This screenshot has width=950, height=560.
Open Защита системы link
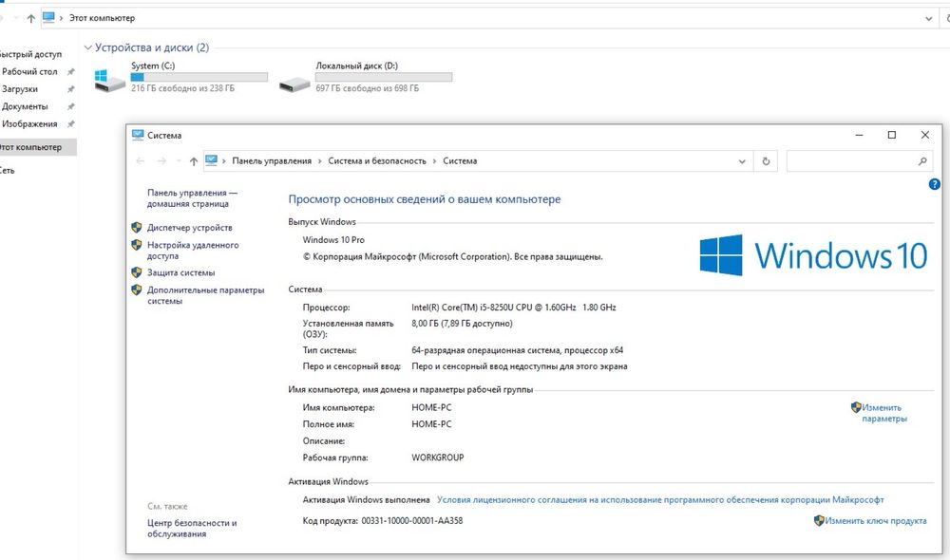point(180,273)
